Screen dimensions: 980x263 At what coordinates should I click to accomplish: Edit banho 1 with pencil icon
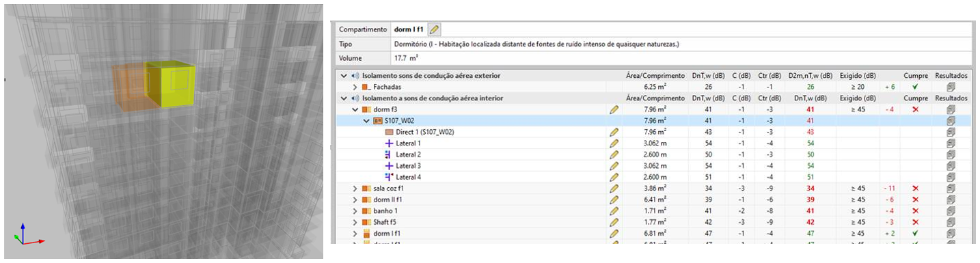point(614,210)
